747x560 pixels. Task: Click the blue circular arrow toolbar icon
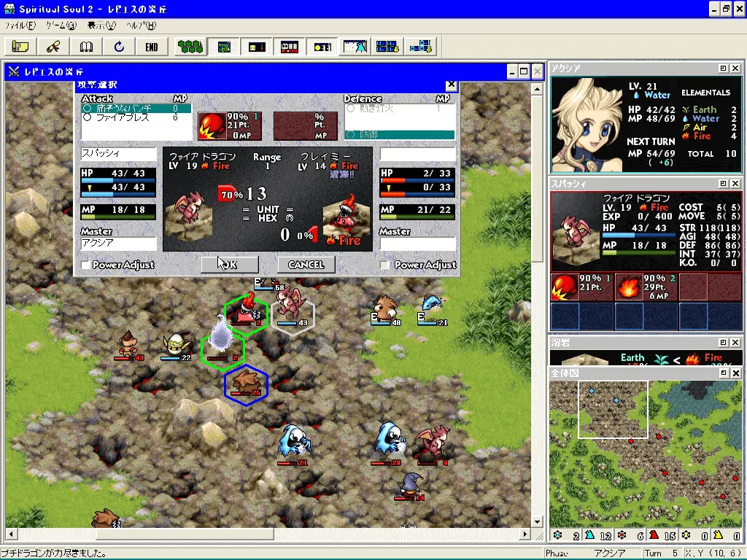click(x=119, y=47)
